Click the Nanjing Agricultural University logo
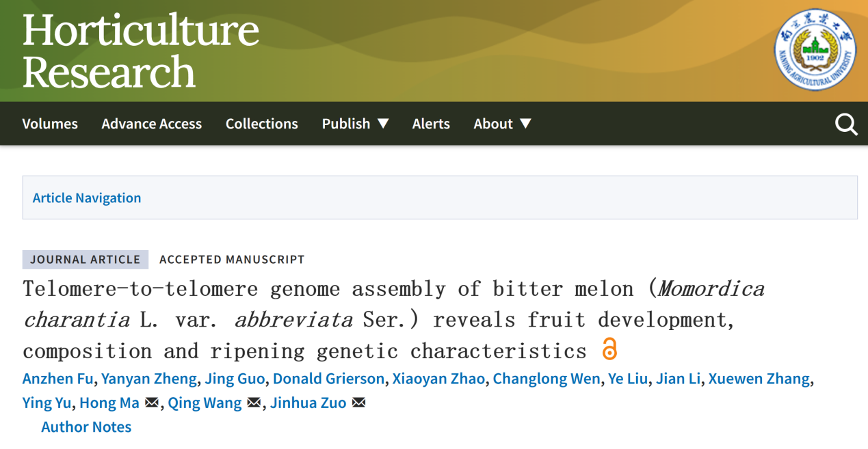Viewport: 868px width, 449px height. click(x=815, y=50)
